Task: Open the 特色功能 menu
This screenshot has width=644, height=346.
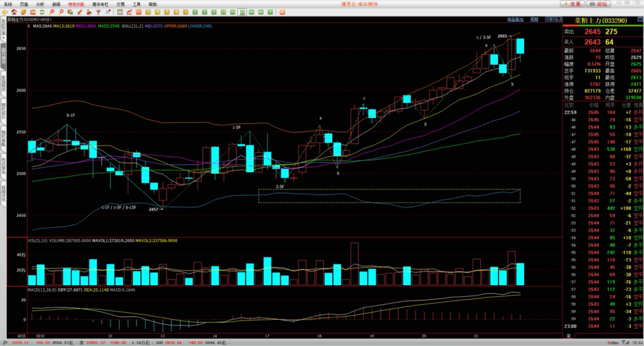Action: 76,4
